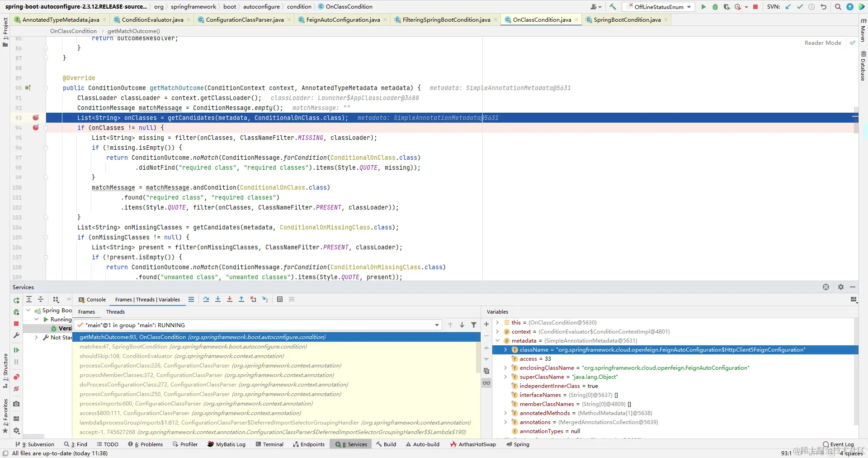The width and height of the screenshot is (868, 458).
Task: Toggle the breakpoint on line 93
Action: [x=36, y=118]
